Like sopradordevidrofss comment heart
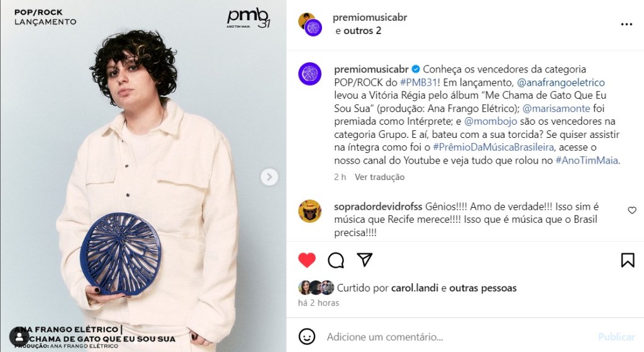The image size is (644, 352). point(632,210)
